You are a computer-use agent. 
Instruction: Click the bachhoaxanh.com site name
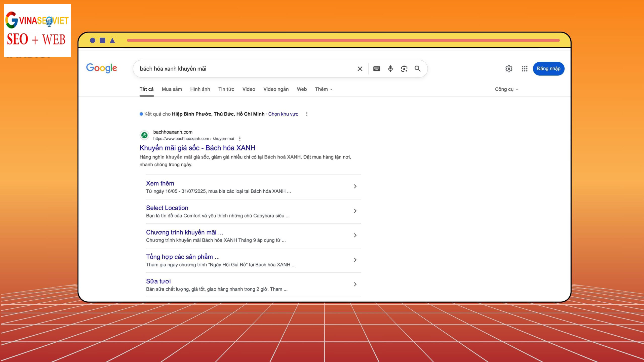[173, 132]
